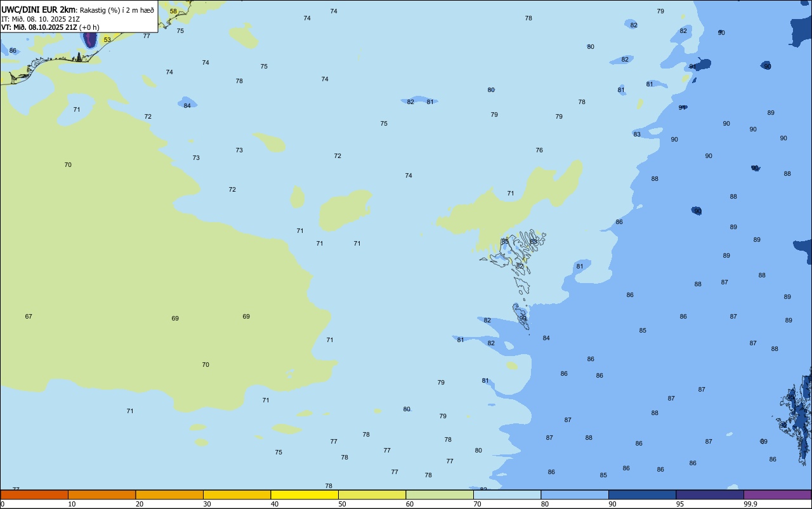The height and width of the screenshot is (509, 812).
Task: Click the 'Rakastig (%) í 2 m hæð' label
Action: click(117, 10)
